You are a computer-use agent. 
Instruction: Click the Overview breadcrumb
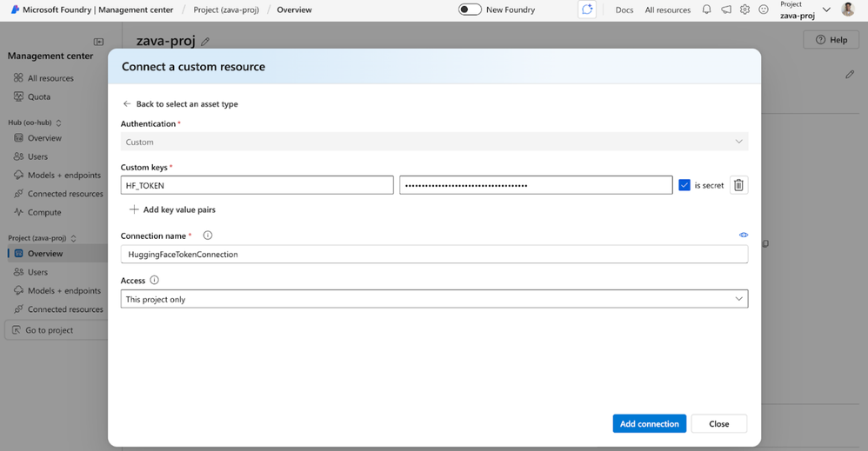[x=295, y=10]
